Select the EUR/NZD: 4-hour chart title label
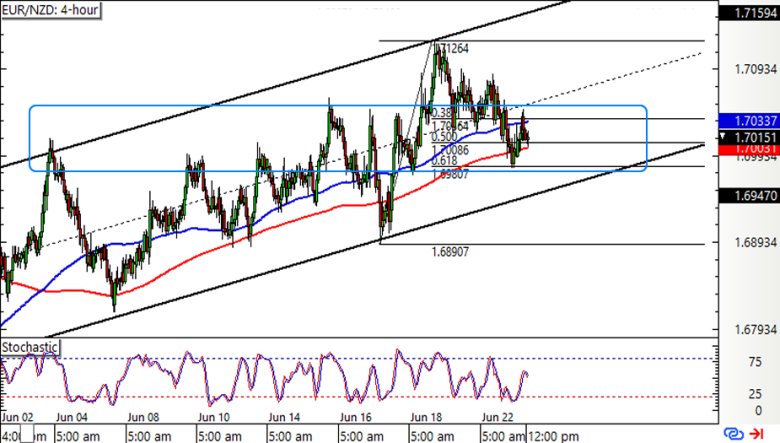The image size is (780, 443). click(x=50, y=10)
